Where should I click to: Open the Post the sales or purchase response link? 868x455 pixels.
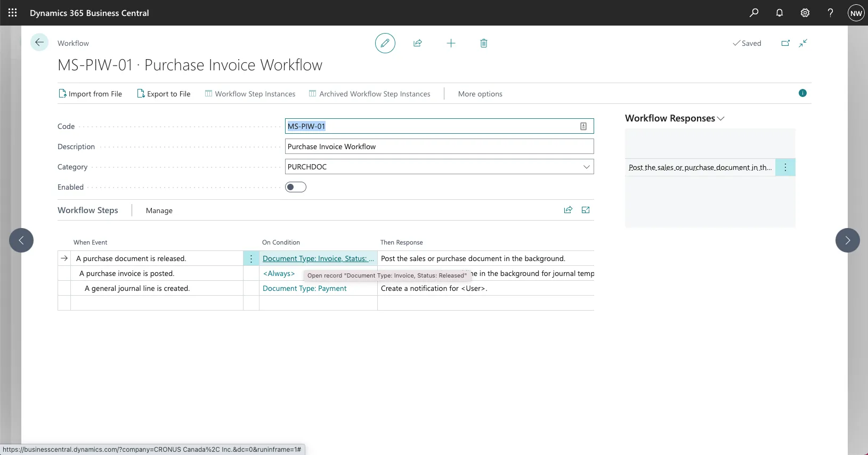(700, 167)
